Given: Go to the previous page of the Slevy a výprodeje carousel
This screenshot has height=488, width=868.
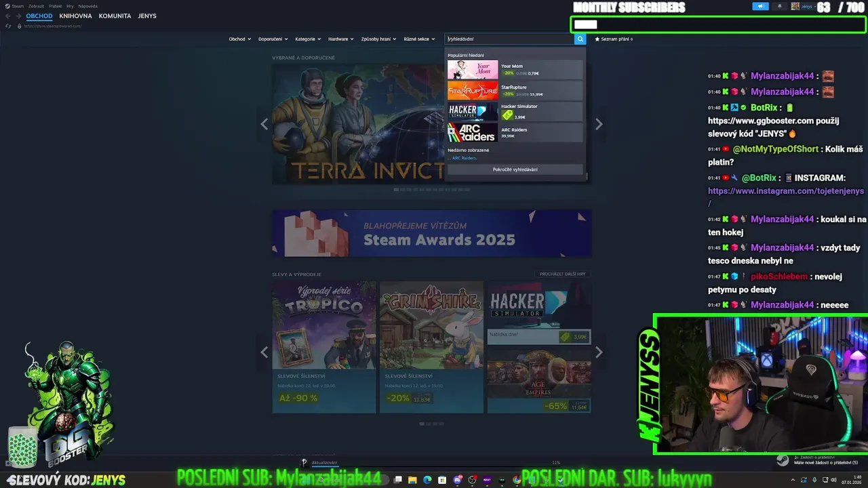Looking at the screenshot, I should pyautogui.click(x=264, y=352).
